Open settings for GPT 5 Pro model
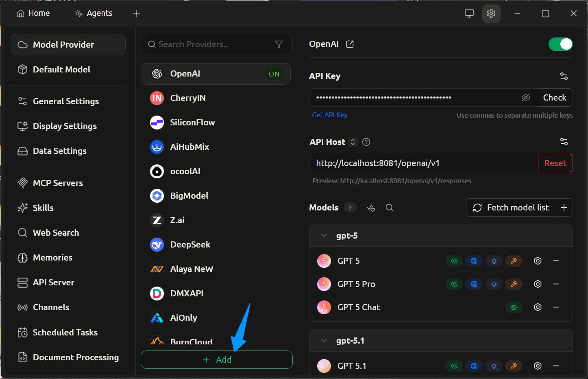This screenshot has width=588, height=379. [x=538, y=284]
